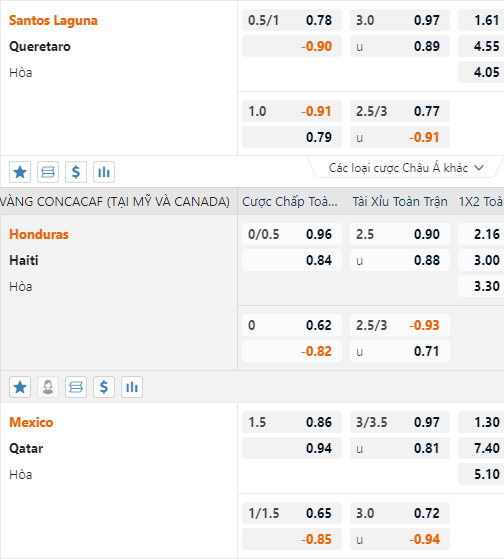Select Queretaro handicap odds -0.90
Viewport: 504px width, 559px height.
click(292, 46)
